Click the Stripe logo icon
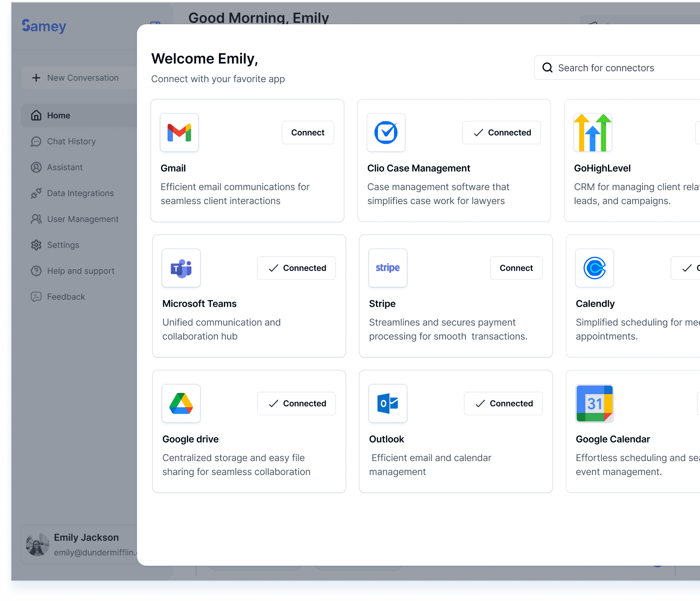The height and width of the screenshot is (601, 700). [x=388, y=268]
